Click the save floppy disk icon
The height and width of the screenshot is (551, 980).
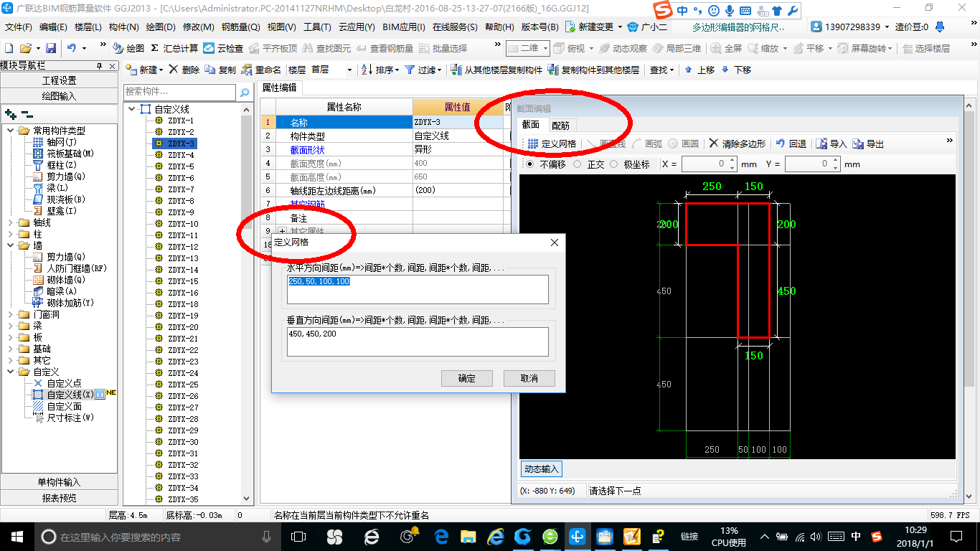[x=51, y=48]
